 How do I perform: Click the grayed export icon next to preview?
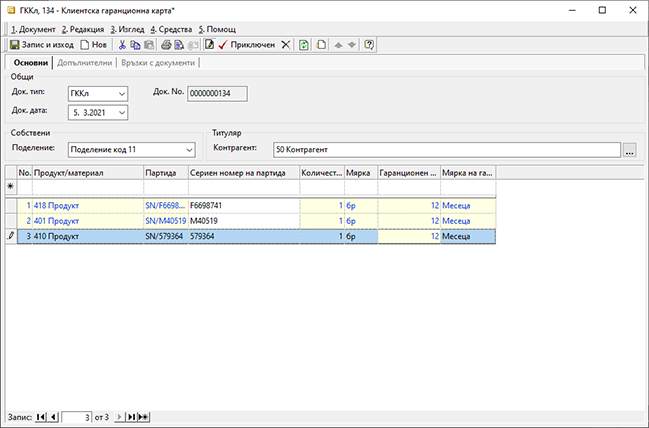coord(193,45)
